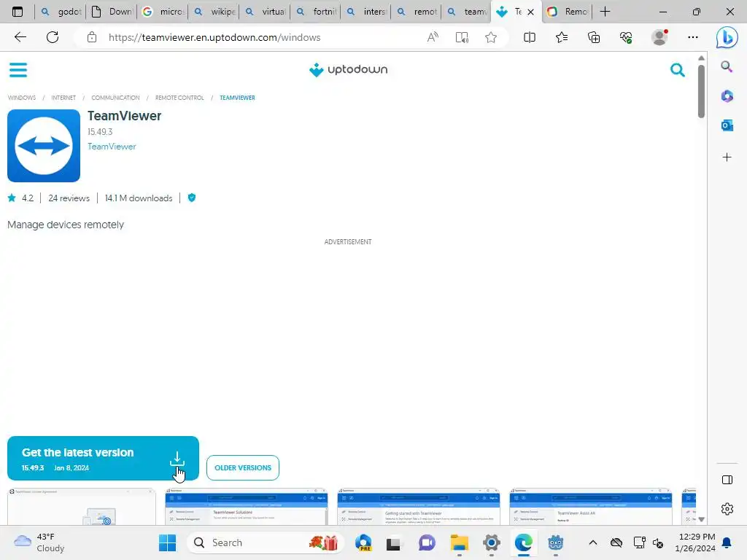The width and height of the screenshot is (747, 560).
Task: Open the tab actions menu icon
Action: click(x=18, y=12)
